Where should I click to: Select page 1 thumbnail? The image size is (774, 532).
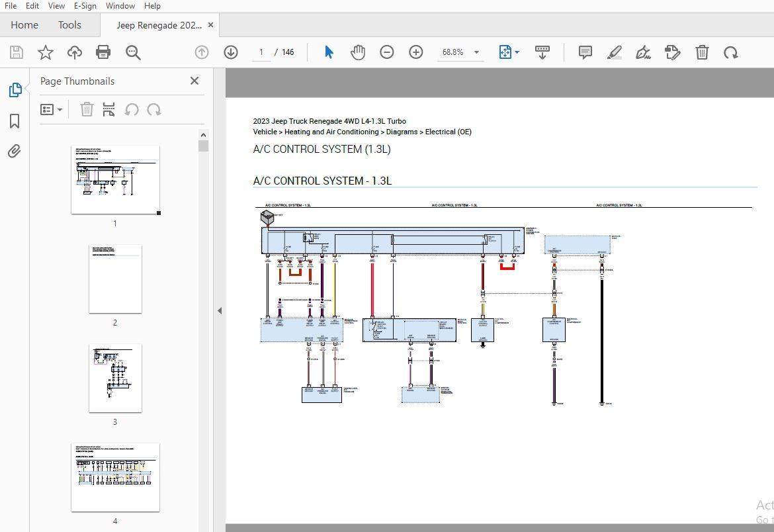point(115,180)
